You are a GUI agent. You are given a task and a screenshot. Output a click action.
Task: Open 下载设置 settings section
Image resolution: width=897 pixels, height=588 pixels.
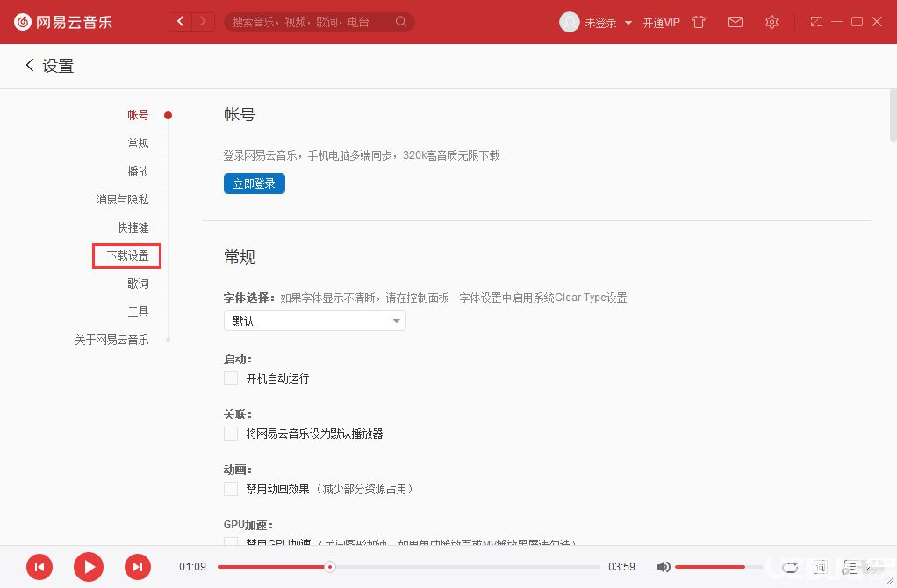[x=127, y=255]
